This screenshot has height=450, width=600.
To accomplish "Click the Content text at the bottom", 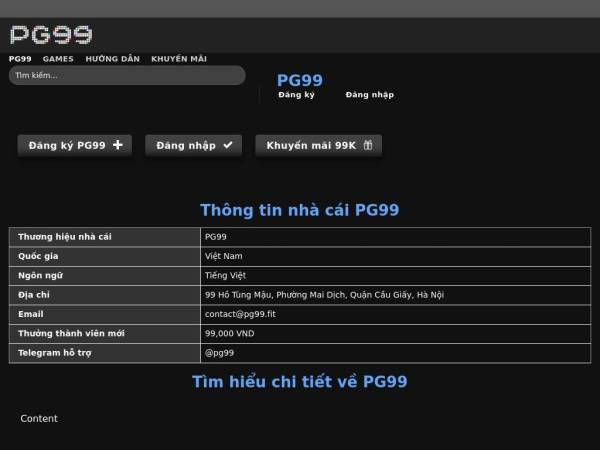I will tap(39, 419).
